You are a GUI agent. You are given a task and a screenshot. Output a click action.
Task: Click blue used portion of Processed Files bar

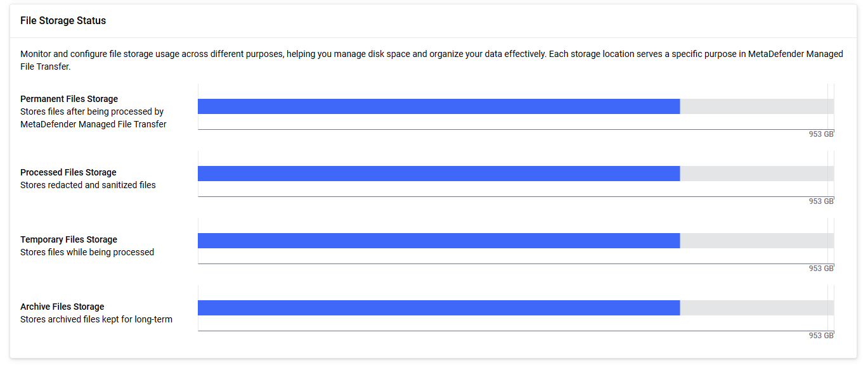(439, 174)
